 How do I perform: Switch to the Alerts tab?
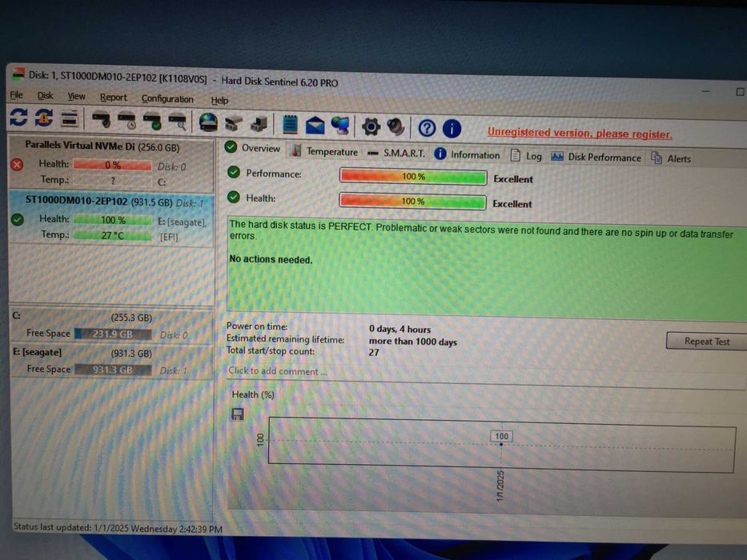[x=671, y=158]
